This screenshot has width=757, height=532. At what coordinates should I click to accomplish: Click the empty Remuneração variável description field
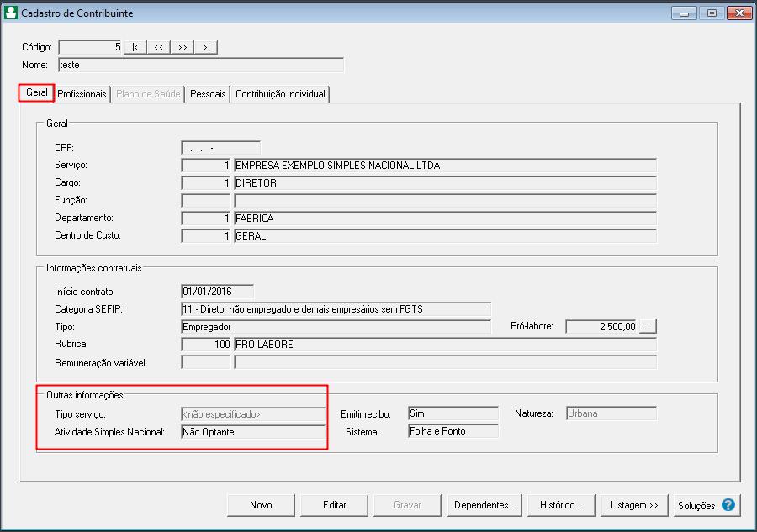445,362
